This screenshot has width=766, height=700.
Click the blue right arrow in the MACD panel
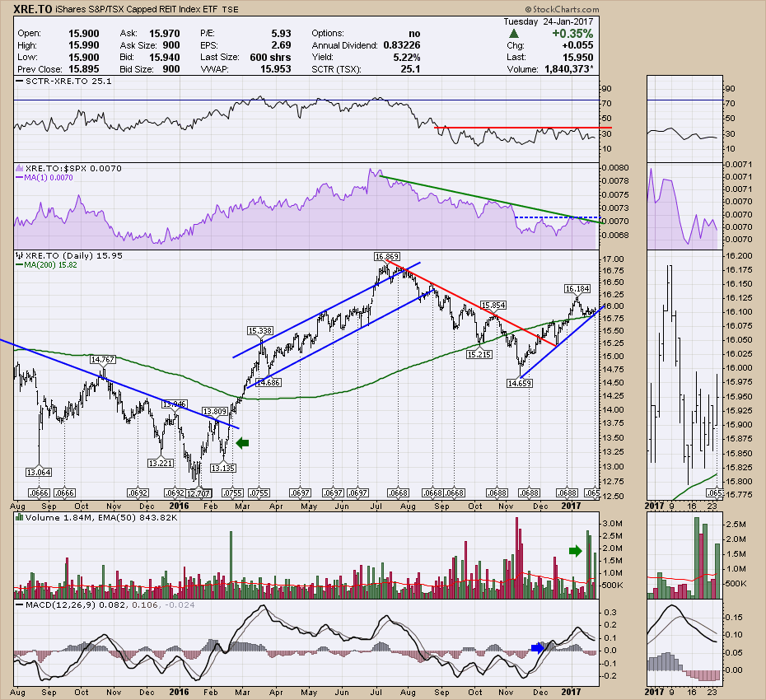[538, 648]
